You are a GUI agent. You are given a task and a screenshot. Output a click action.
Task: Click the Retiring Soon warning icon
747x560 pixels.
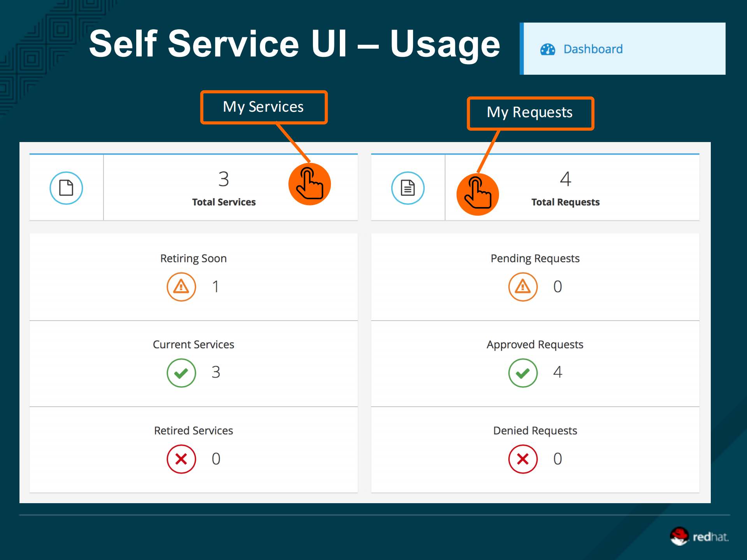(181, 287)
